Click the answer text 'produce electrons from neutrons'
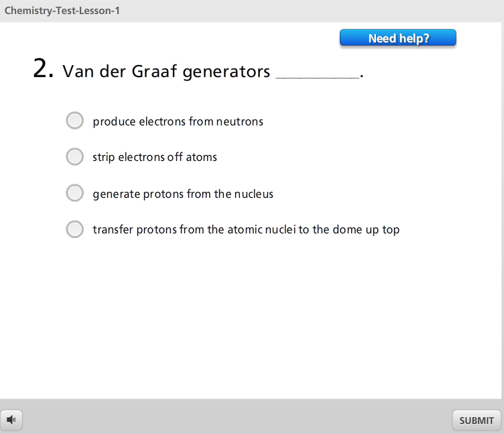The height and width of the screenshot is (434, 504). pyautogui.click(x=178, y=121)
